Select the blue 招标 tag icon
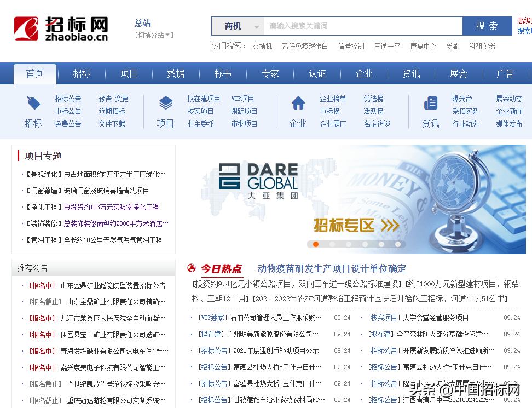532x408 pixels. pos(33,104)
